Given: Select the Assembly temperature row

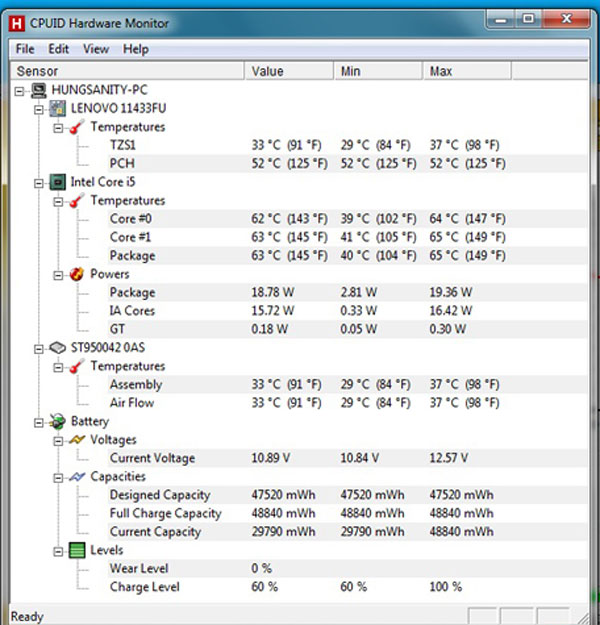Looking at the screenshot, I should (347, 385).
